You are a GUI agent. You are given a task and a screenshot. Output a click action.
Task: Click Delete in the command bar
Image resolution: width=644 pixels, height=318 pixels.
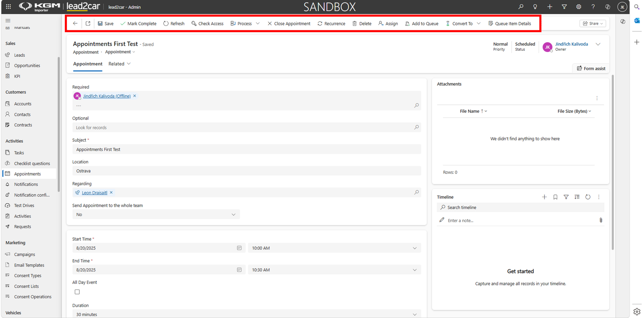pos(362,23)
